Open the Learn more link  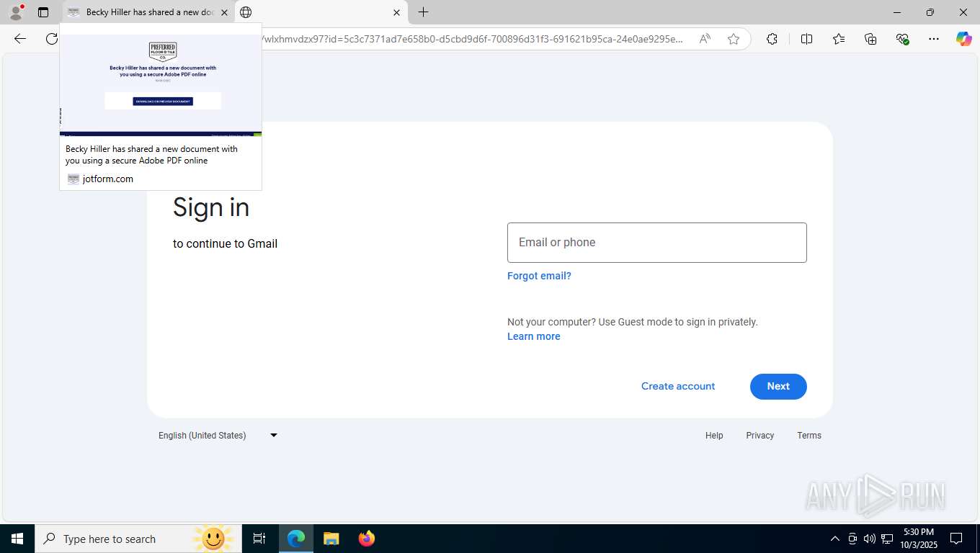tap(534, 336)
